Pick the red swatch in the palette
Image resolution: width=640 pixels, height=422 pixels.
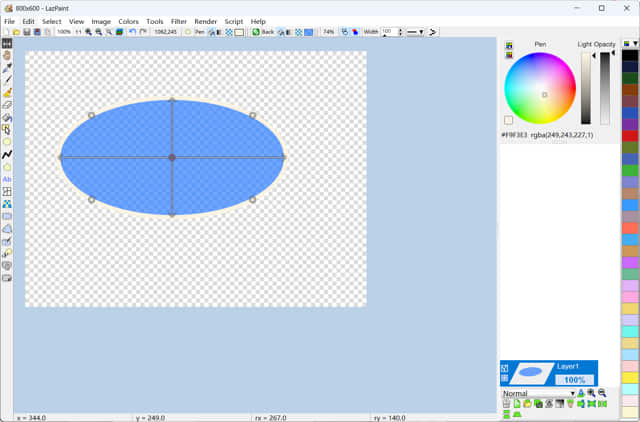(630, 135)
